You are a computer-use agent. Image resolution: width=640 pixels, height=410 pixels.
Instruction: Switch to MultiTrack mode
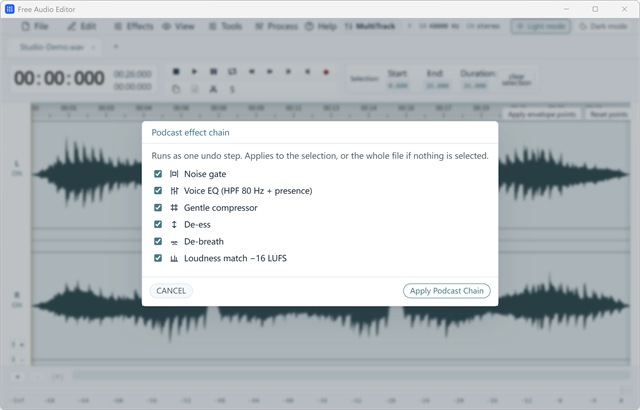tap(370, 27)
